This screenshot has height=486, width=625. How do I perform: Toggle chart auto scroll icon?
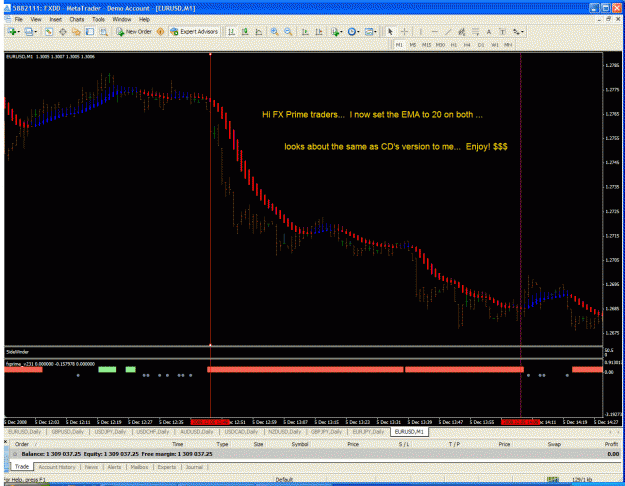tap(305, 31)
